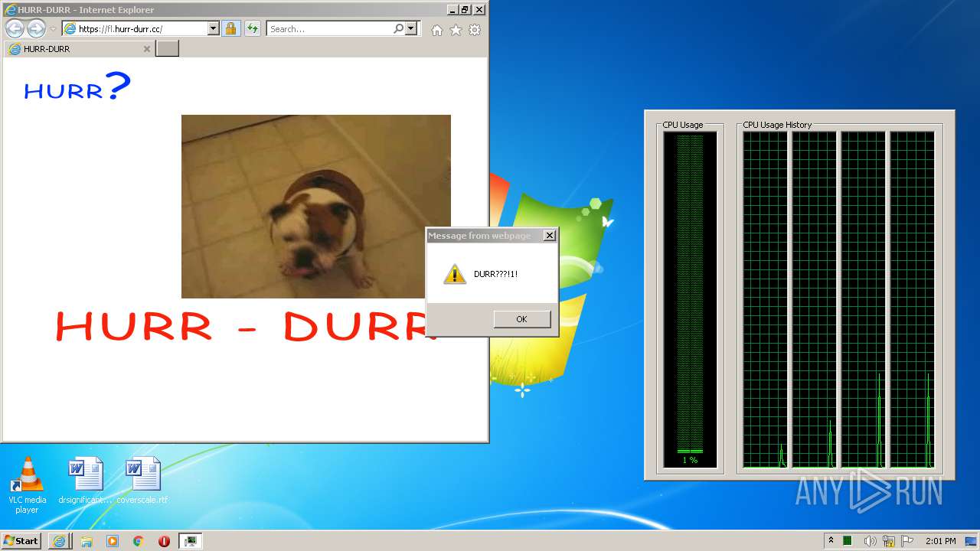Open a new blank tab
Image resolution: width=980 pixels, height=551 pixels.
point(167,49)
